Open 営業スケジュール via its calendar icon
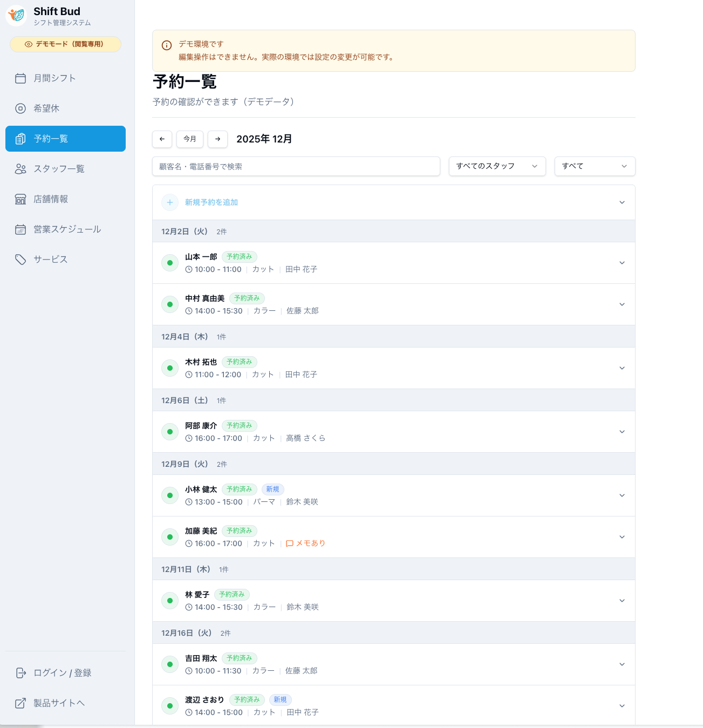This screenshot has width=703, height=728. [x=21, y=229]
